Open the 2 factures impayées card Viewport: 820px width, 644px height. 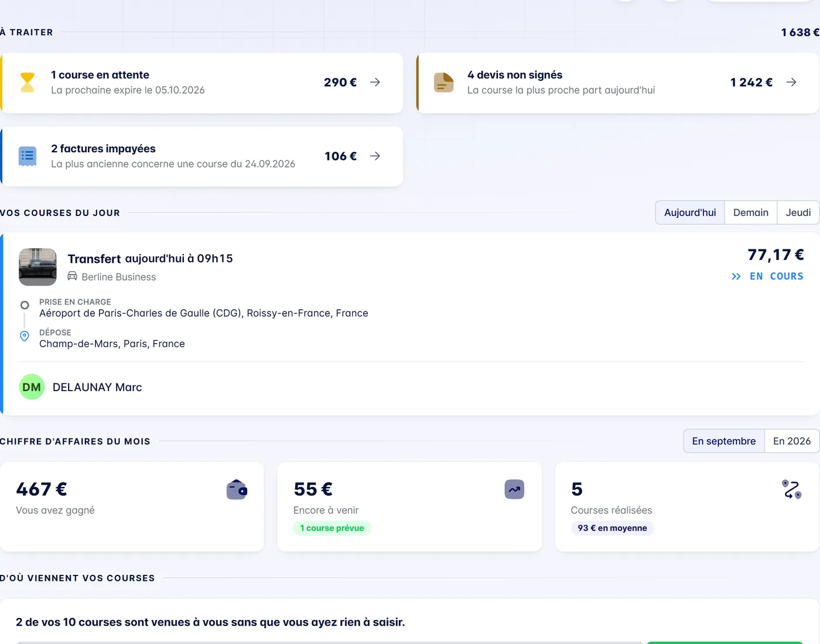[201, 156]
